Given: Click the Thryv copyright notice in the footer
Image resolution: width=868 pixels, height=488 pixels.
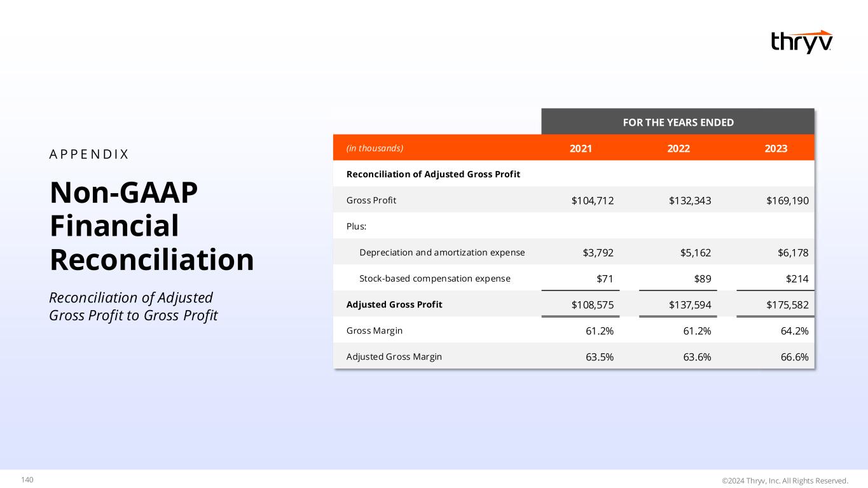Looking at the screenshot, I should pyautogui.click(x=785, y=480).
